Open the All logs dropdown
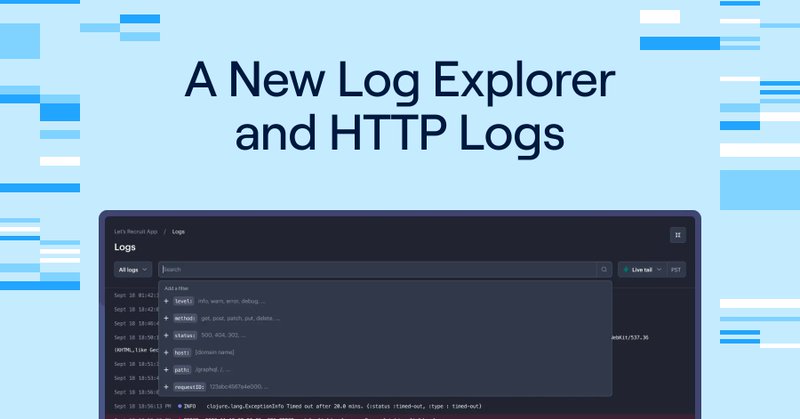The image size is (800, 419). [133, 269]
